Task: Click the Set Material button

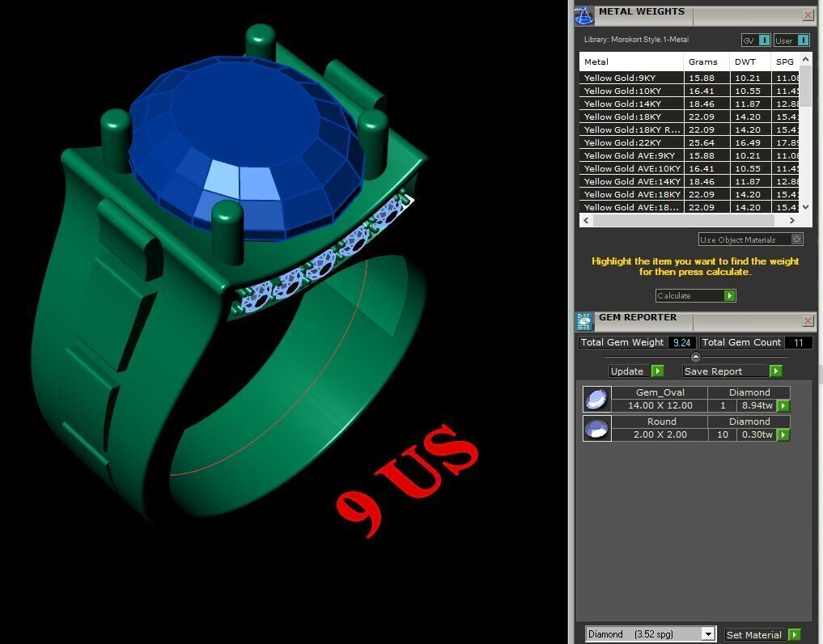Action: [x=762, y=634]
